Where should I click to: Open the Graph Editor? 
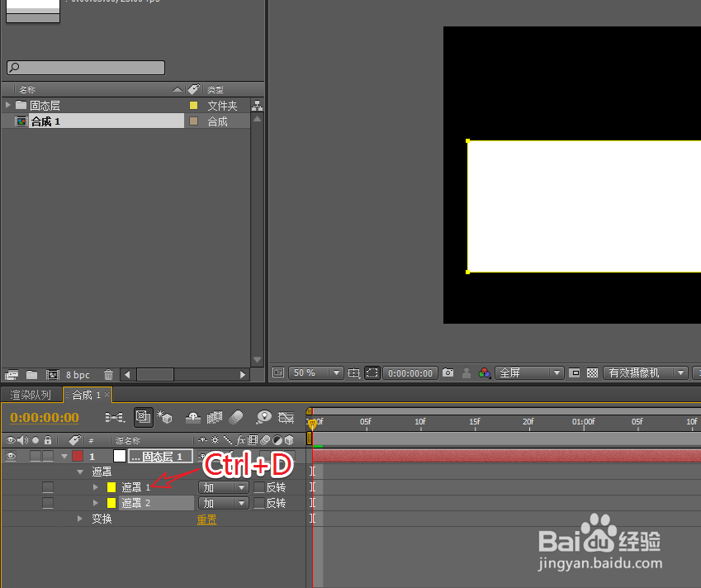(x=287, y=418)
